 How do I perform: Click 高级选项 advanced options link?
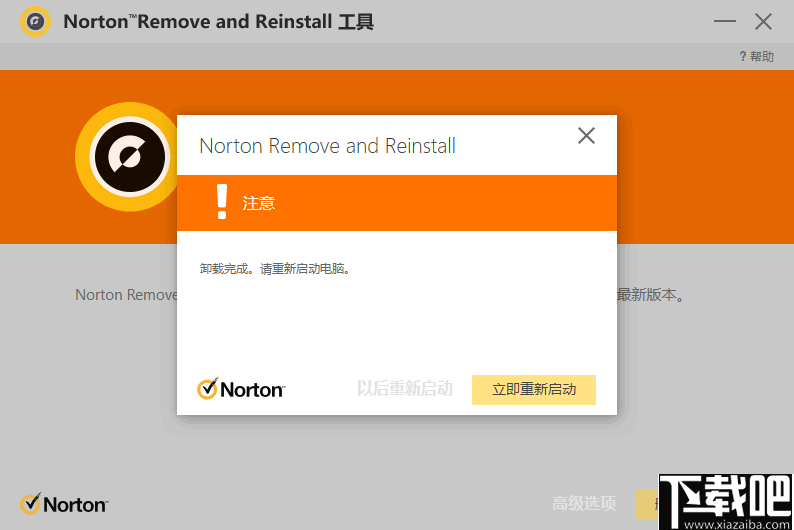584,503
